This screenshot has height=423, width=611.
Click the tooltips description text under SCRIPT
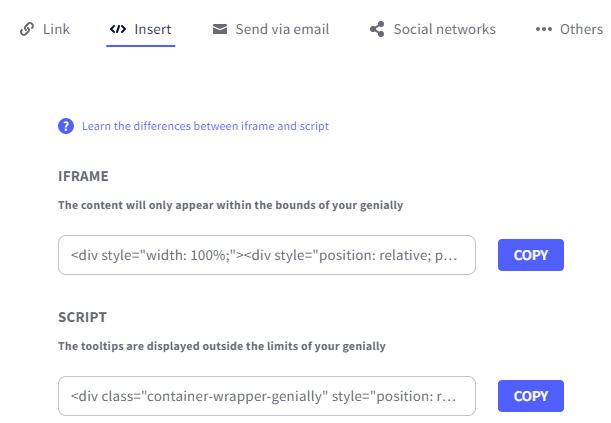(x=222, y=346)
